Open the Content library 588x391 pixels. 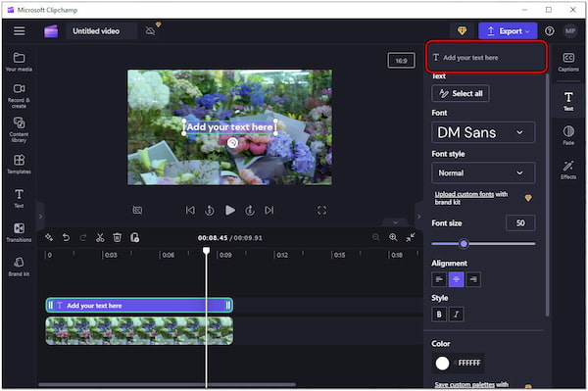tap(19, 129)
